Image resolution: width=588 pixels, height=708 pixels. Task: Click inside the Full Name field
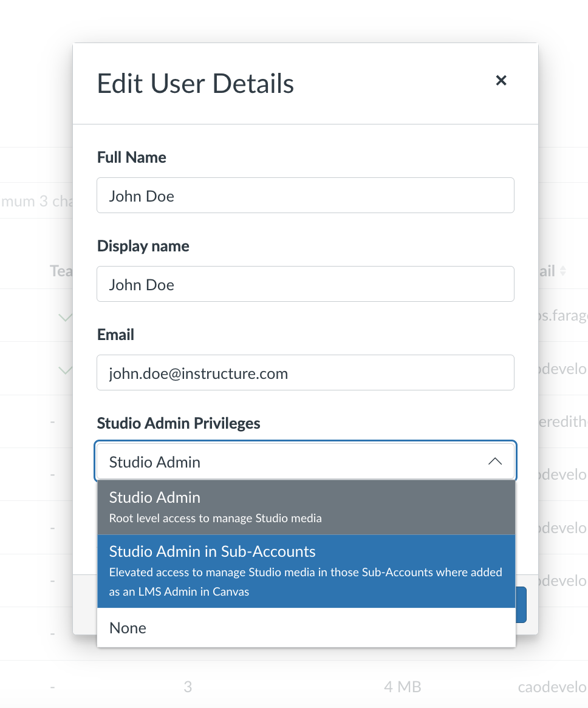click(305, 195)
